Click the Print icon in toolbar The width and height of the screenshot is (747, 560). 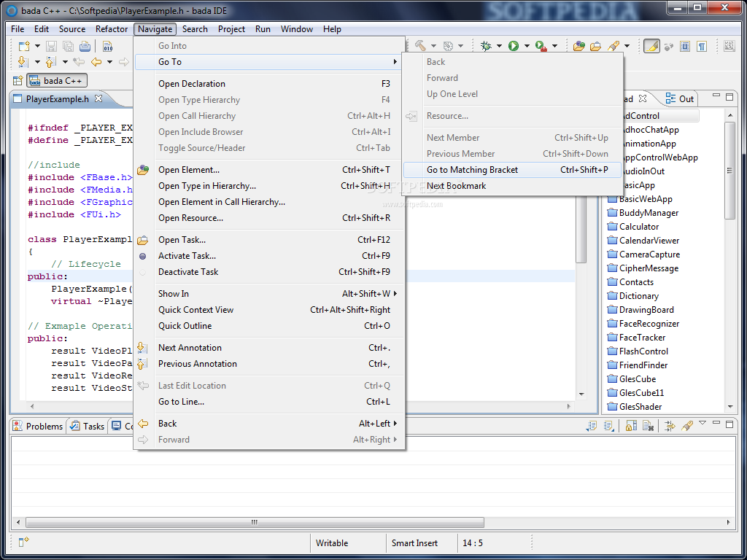pos(85,46)
